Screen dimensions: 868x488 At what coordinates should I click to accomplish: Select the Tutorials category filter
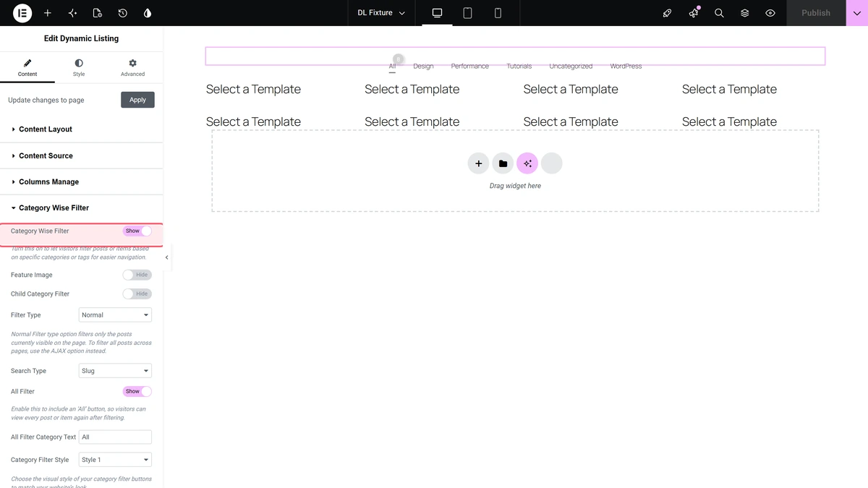pyautogui.click(x=519, y=66)
